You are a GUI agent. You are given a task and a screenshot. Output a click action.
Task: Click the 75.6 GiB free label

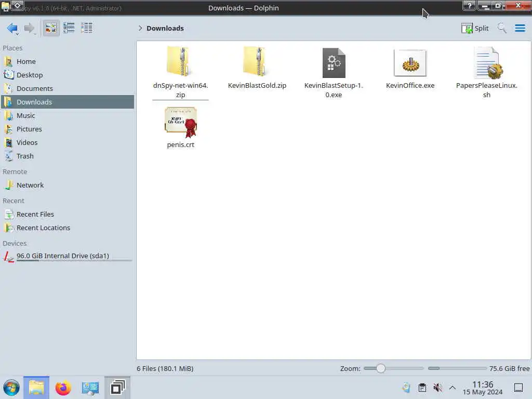[x=509, y=369]
